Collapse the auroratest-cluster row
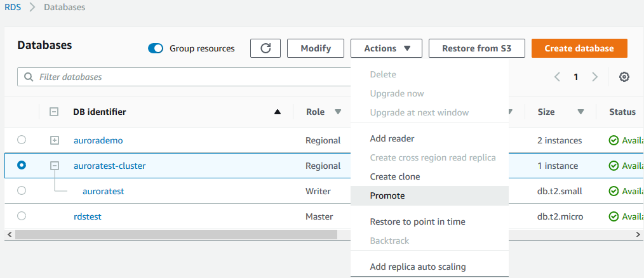 [x=55, y=166]
